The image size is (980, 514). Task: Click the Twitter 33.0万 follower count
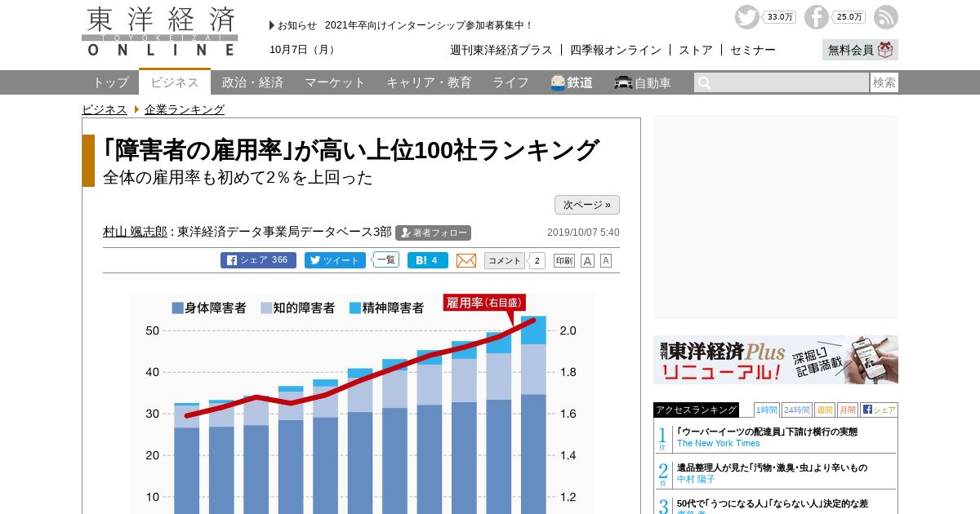pyautogui.click(x=780, y=17)
